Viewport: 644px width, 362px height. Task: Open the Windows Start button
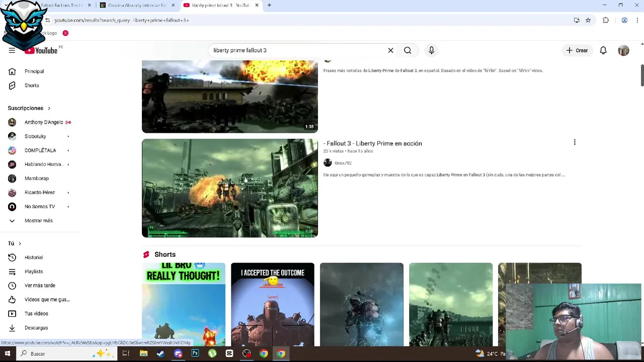tap(8, 354)
